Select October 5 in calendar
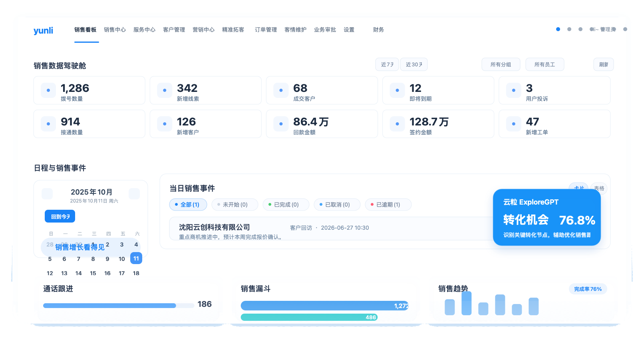644x338 pixels. 50,259
